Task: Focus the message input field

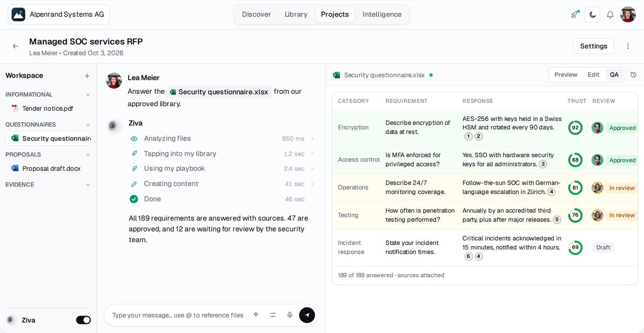Action: click(x=178, y=315)
